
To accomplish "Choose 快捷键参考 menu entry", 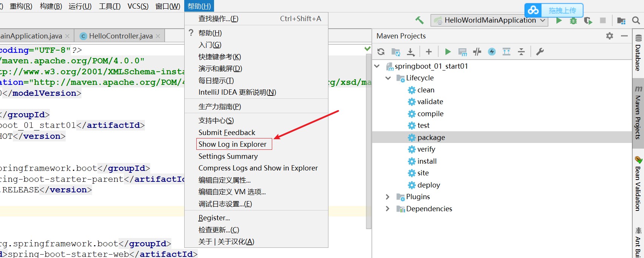I will point(256,57).
